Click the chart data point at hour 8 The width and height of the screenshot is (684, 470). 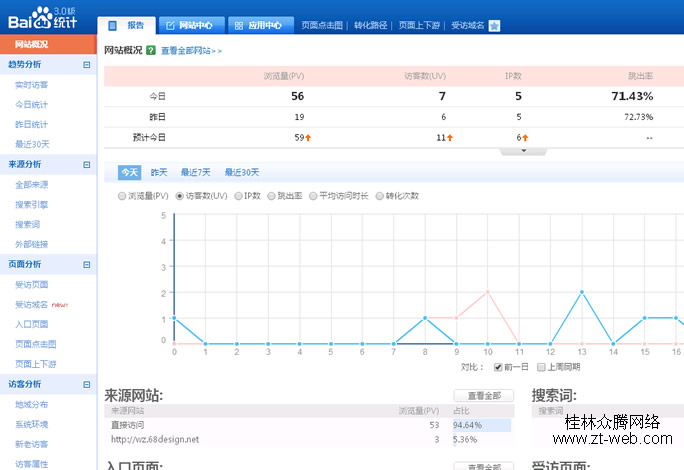point(425,318)
